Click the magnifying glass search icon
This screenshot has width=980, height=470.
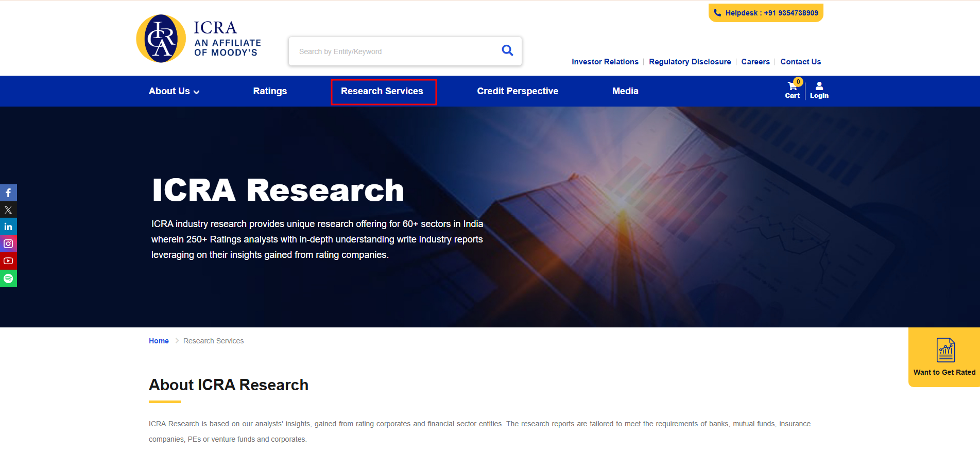click(x=507, y=50)
